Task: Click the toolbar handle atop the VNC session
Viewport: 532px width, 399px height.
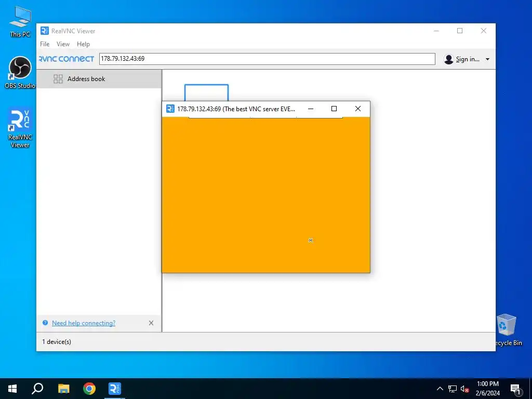Action: (265, 117)
